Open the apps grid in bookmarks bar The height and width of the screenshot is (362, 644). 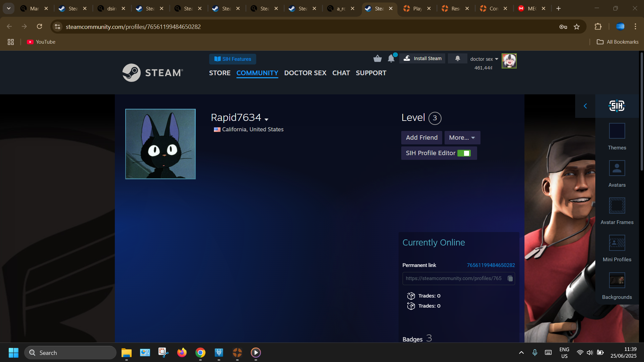click(11, 42)
